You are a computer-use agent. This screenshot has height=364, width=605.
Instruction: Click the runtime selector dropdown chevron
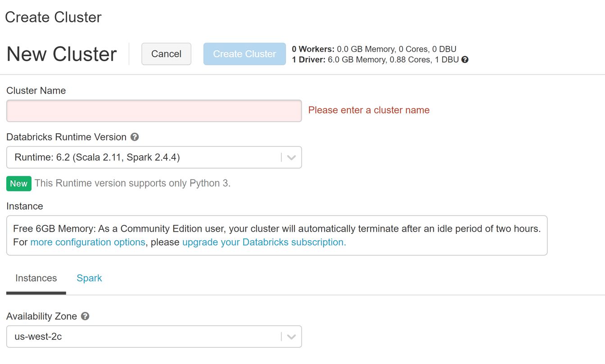coord(292,157)
